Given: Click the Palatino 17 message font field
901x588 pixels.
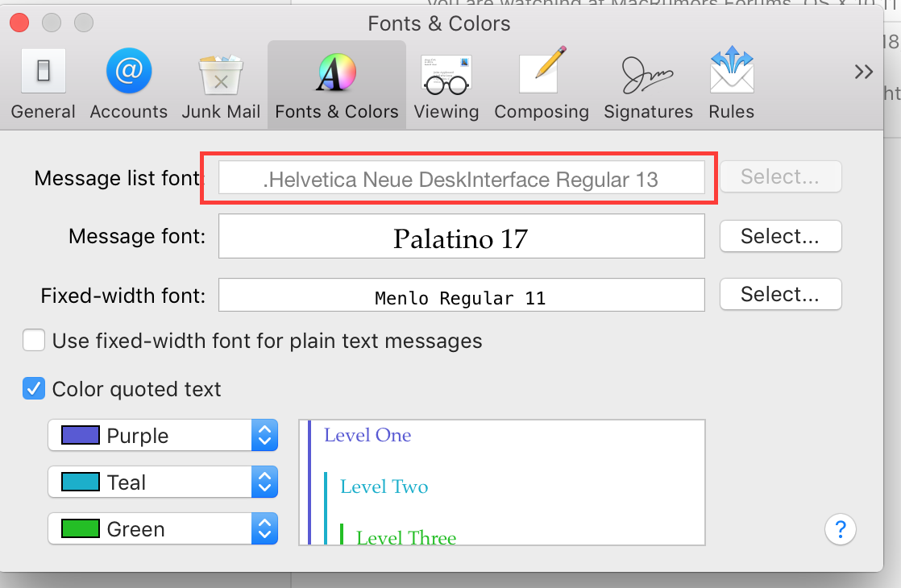Looking at the screenshot, I should pos(462,236).
